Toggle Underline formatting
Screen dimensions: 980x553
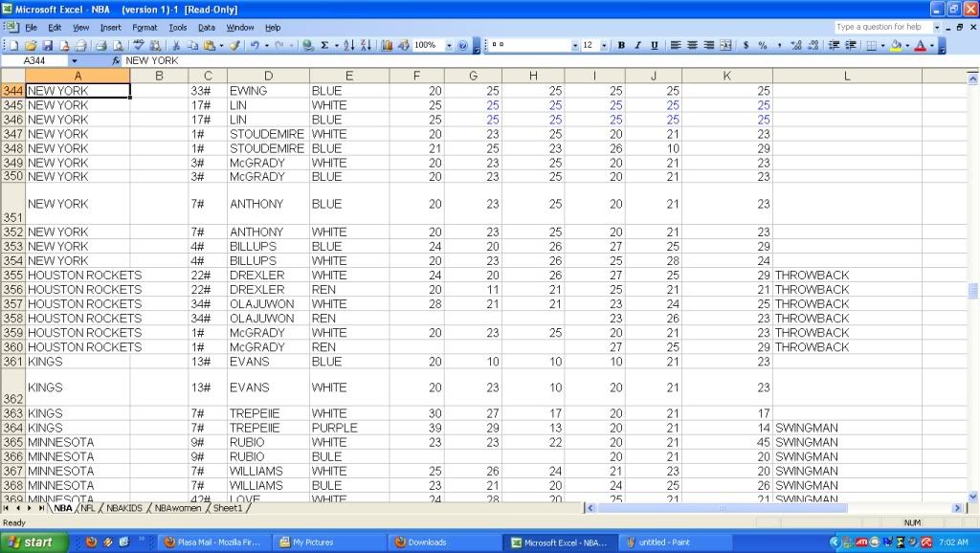click(655, 46)
